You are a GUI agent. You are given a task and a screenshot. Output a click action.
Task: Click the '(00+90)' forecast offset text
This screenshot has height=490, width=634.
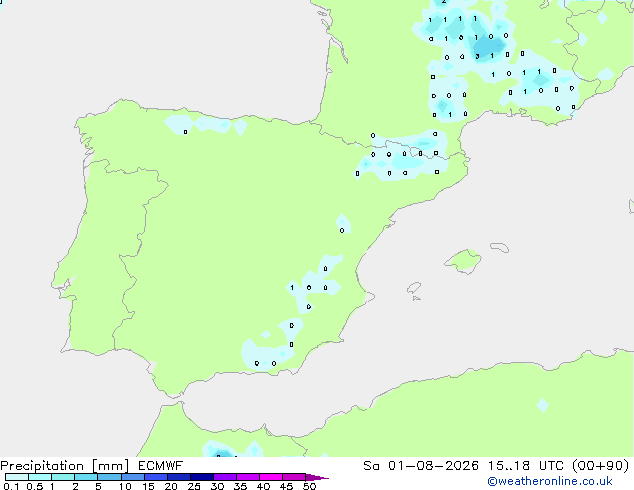601,466
